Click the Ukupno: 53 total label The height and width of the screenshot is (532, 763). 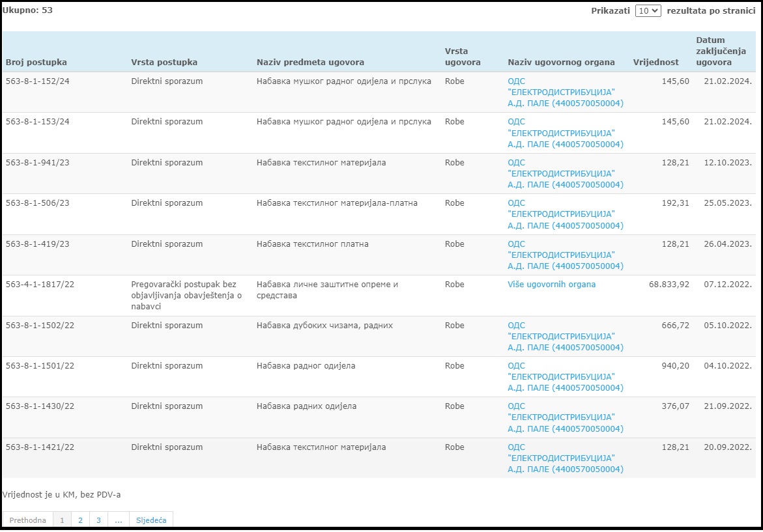27,10
